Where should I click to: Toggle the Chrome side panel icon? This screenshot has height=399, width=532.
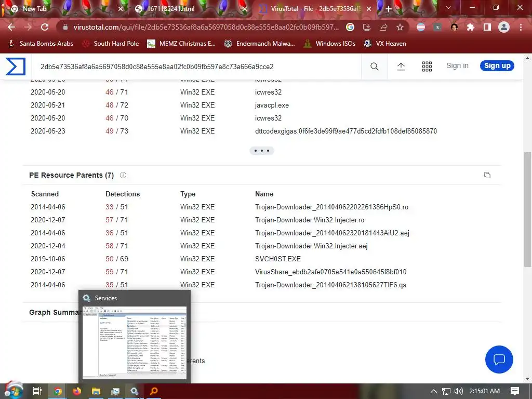coord(487,27)
